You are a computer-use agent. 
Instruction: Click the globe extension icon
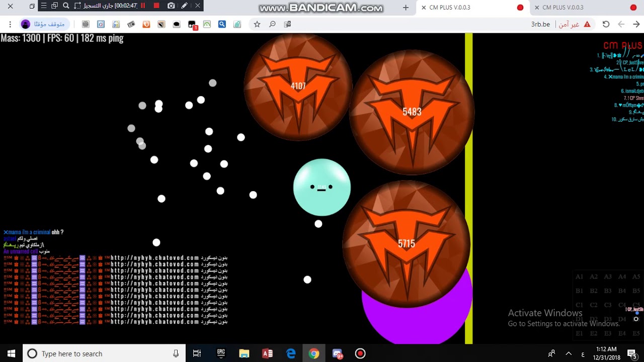click(86, 24)
